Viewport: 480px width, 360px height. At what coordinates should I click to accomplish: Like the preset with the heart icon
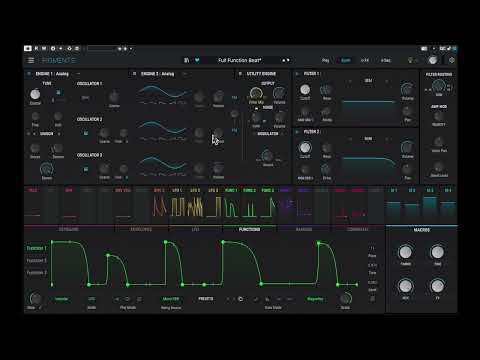(197, 60)
